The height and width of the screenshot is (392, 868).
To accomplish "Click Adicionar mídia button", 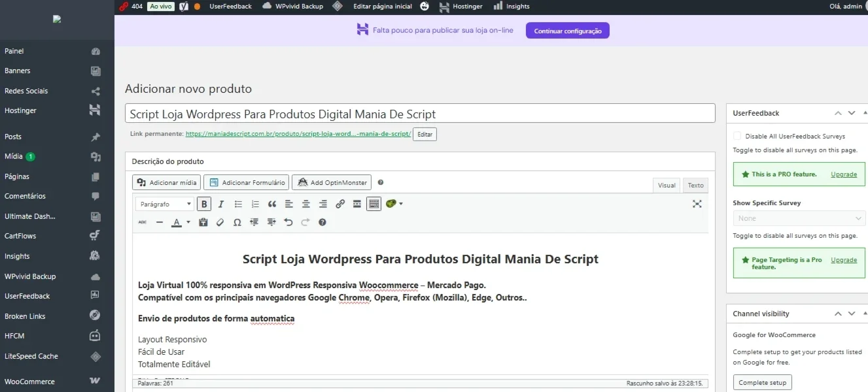I will [x=166, y=182].
